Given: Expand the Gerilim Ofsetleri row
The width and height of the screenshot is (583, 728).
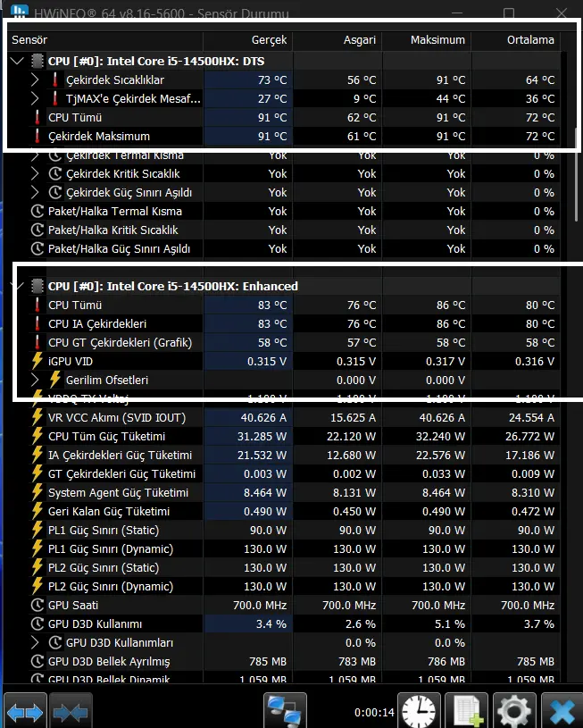Looking at the screenshot, I should [x=35, y=380].
